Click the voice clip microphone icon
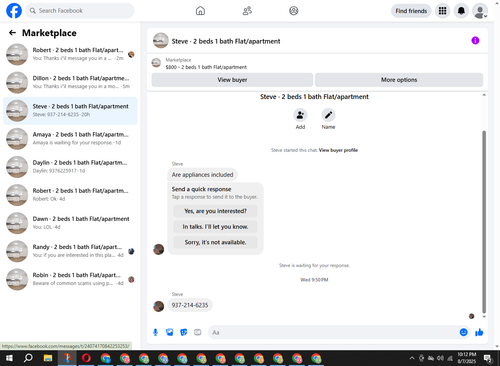This screenshot has width=500, height=366. coord(155,332)
